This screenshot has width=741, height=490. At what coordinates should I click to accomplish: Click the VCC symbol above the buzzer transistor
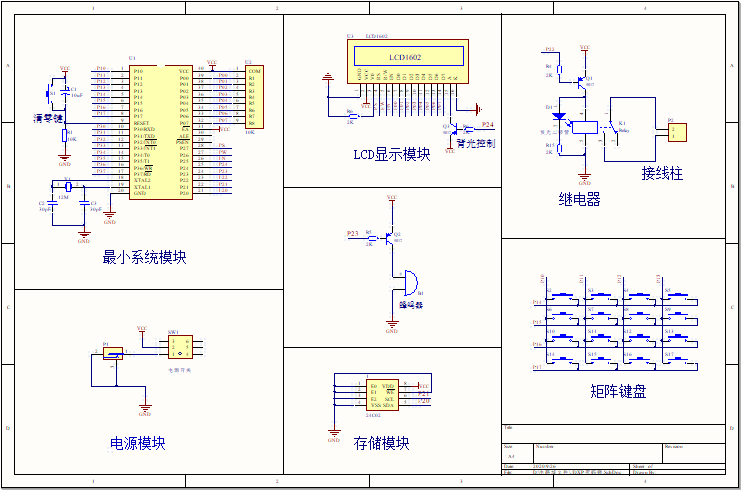point(392,199)
